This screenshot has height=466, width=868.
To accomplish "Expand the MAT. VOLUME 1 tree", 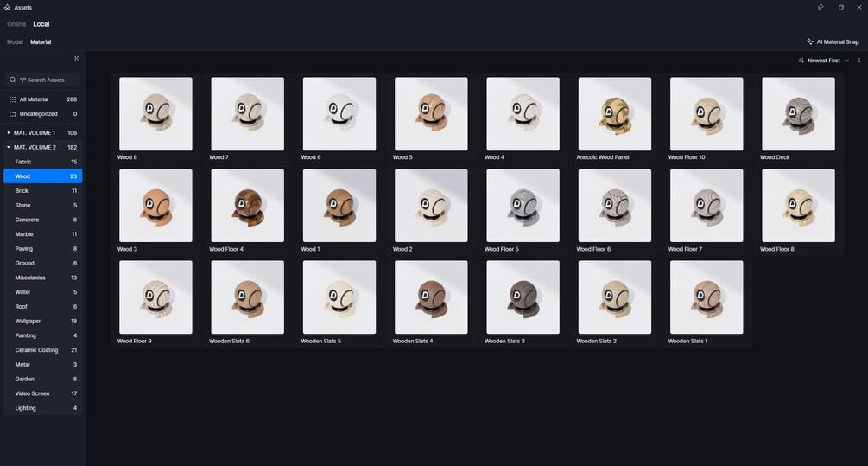I will point(9,133).
